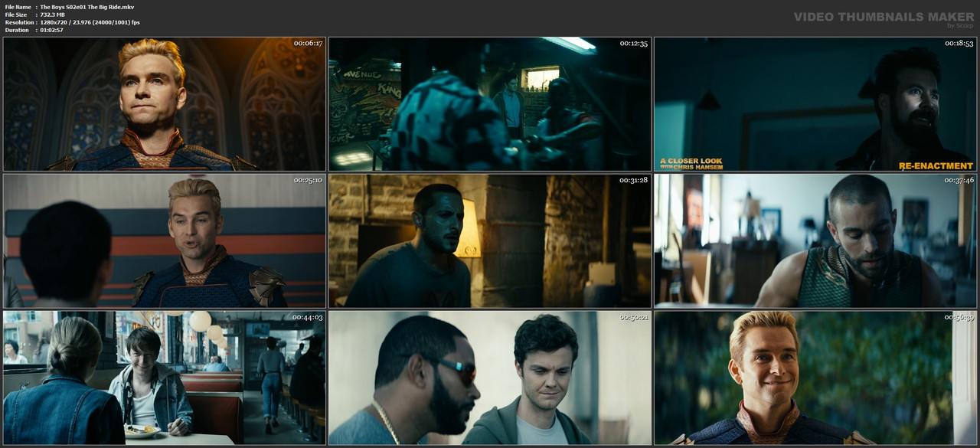Open the thumbnail frame at 00:56:39

(815, 378)
